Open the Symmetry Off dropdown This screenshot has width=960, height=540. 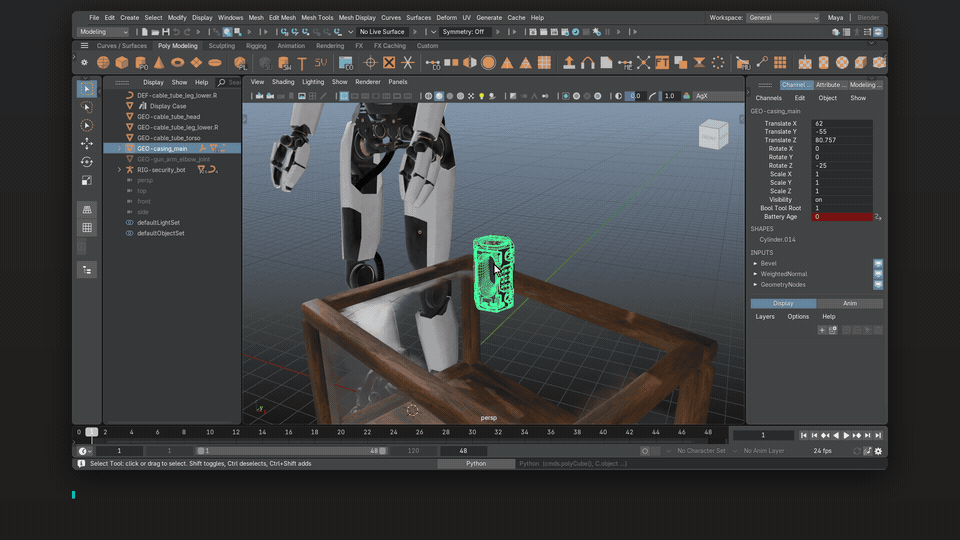465,32
